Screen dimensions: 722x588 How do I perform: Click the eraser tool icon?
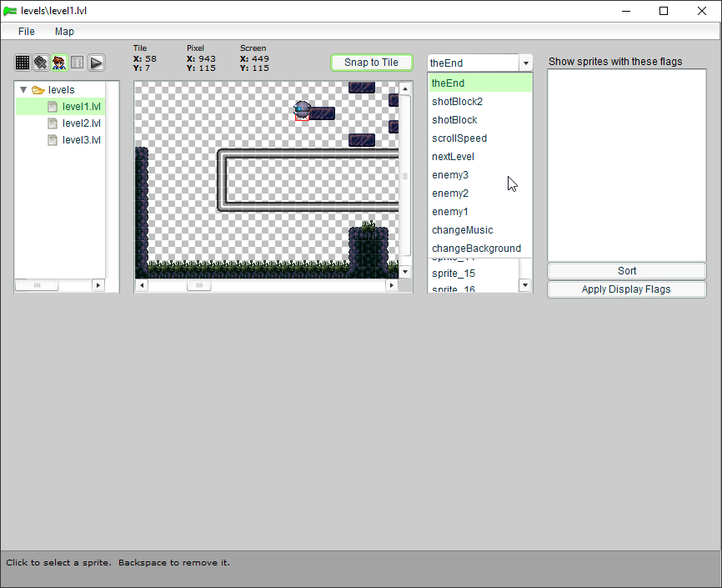coord(41,63)
